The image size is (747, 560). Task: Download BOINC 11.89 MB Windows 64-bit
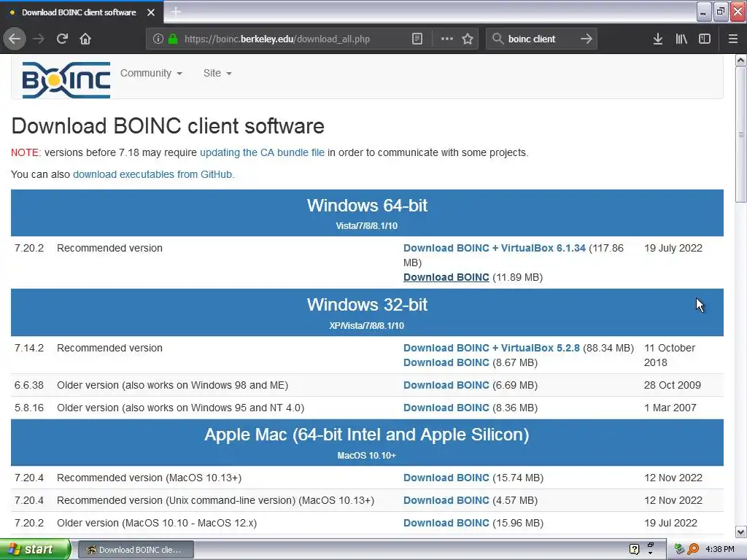(446, 277)
